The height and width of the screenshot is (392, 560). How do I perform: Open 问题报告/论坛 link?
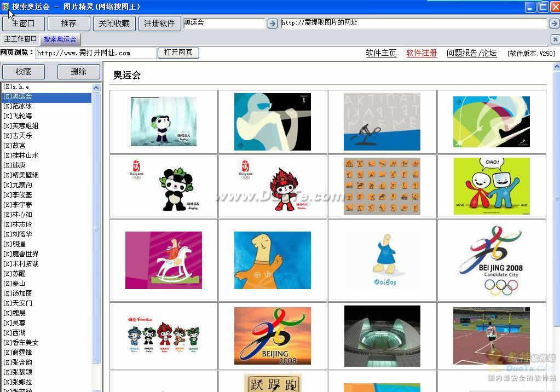(471, 53)
